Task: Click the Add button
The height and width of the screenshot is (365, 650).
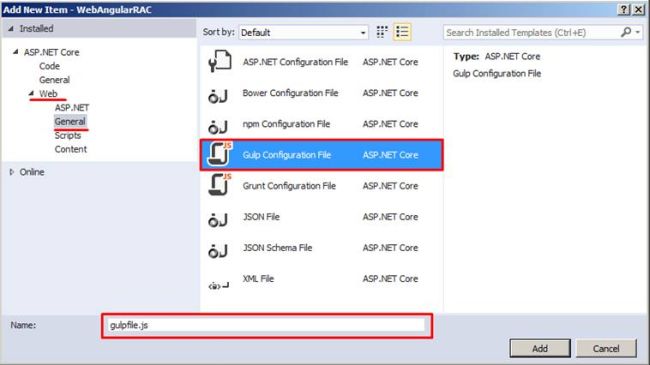Action: 540,348
